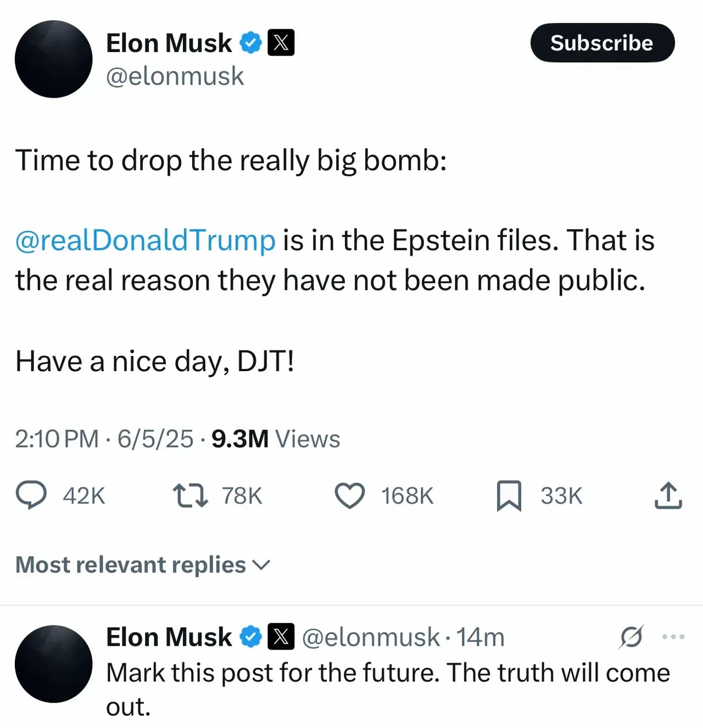Viewport: 703px width, 728px height.
Task: Click the Grok slashed-circle icon on reply
Action: click(x=631, y=637)
